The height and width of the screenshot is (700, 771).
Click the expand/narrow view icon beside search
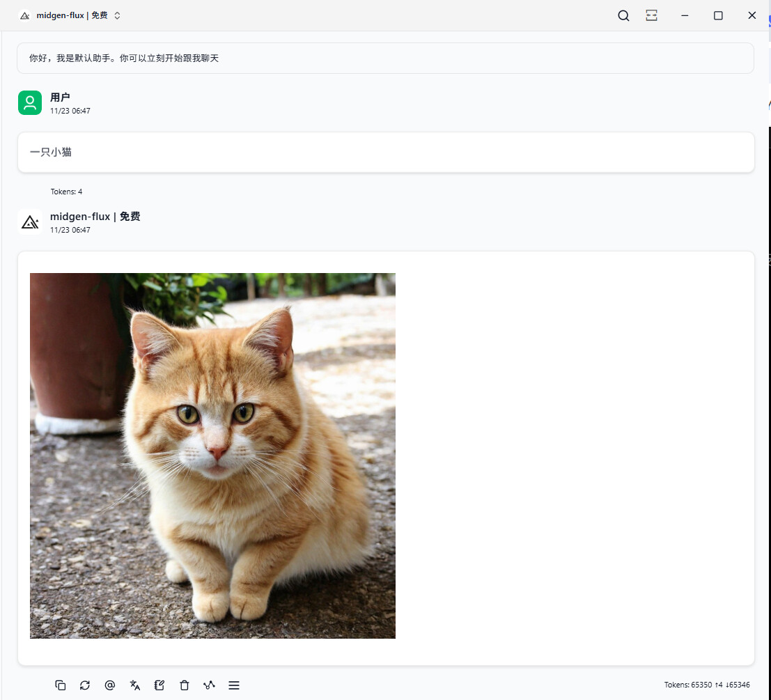point(651,15)
